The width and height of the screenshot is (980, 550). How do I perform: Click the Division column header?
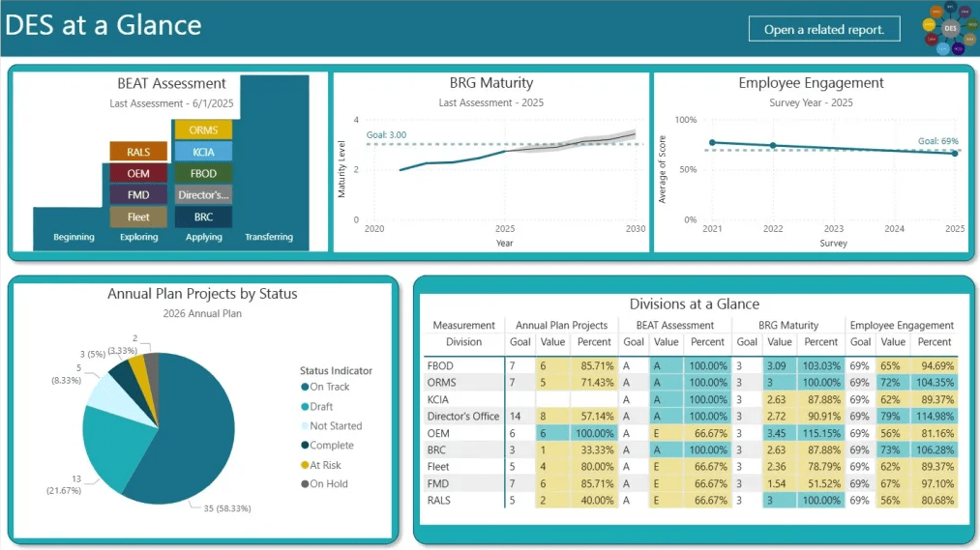click(x=463, y=342)
